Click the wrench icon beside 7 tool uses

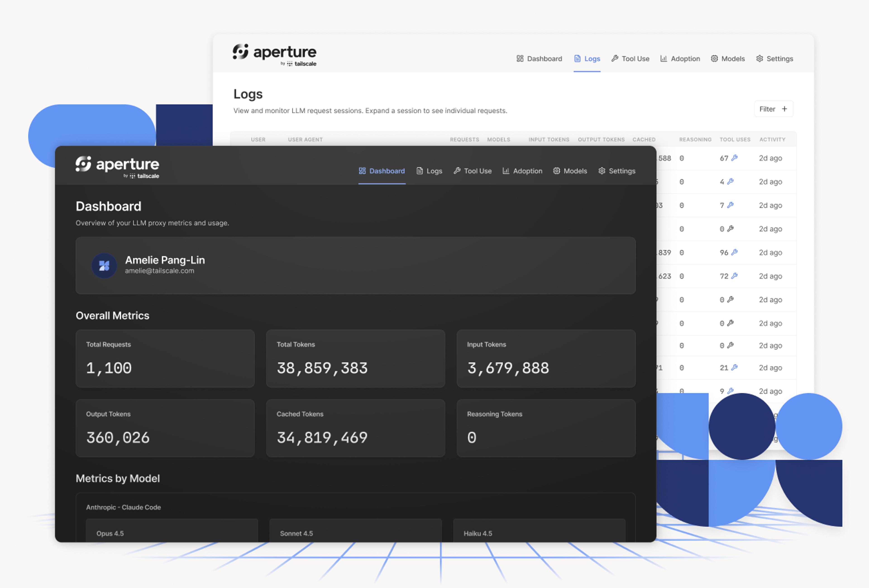tap(730, 205)
